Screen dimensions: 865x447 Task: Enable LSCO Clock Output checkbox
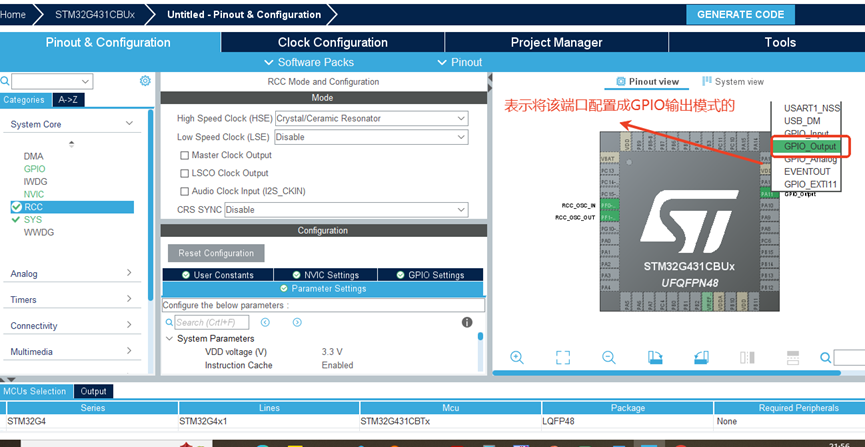(185, 173)
